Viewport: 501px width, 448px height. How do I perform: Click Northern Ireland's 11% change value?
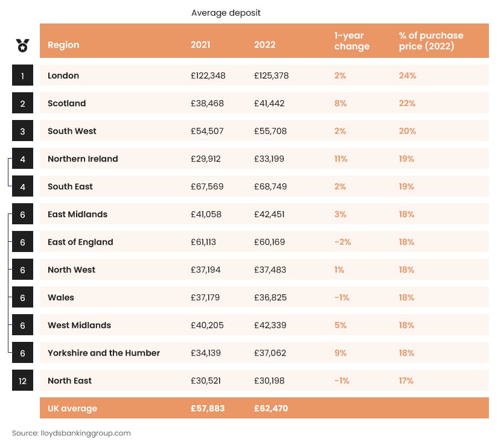pos(340,159)
